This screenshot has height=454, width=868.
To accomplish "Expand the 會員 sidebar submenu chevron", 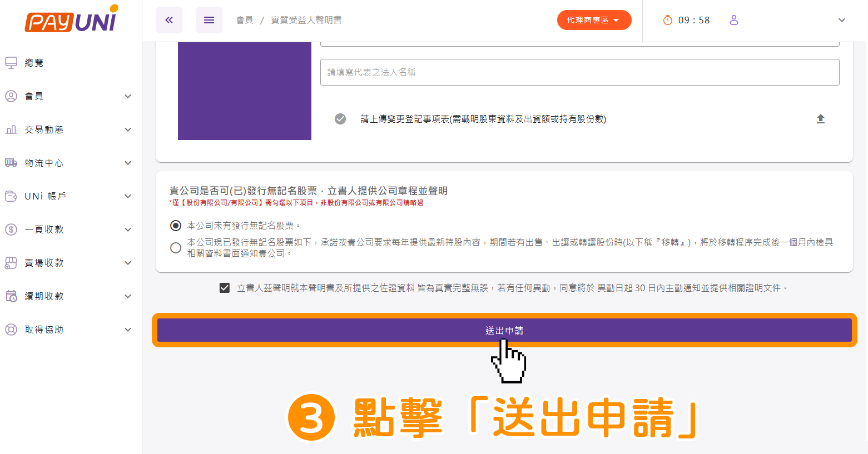I will (128, 96).
